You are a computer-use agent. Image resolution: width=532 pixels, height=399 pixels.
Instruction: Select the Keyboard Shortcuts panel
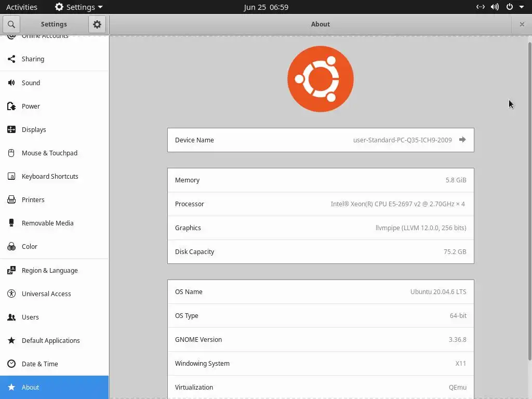click(54, 177)
